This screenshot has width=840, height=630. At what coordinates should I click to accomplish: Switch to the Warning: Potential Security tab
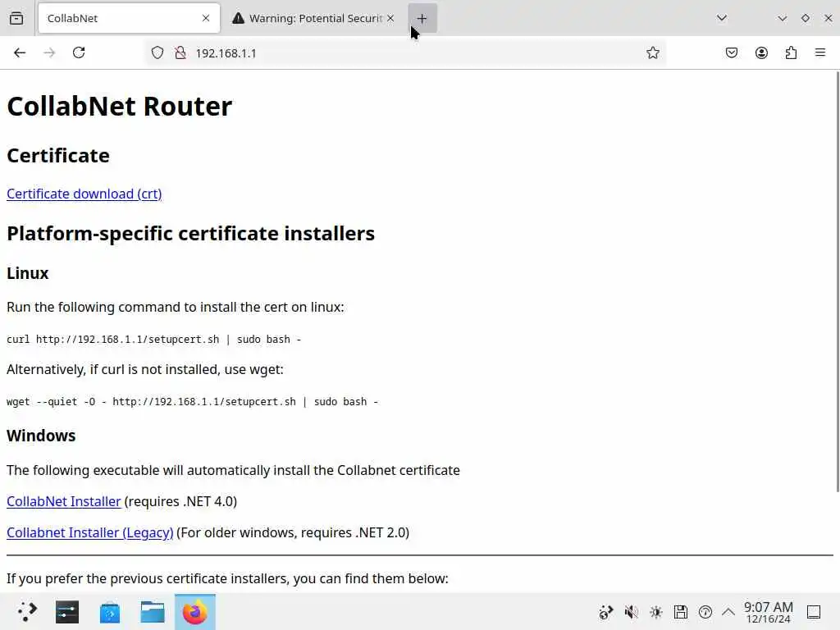pos(315,18)
